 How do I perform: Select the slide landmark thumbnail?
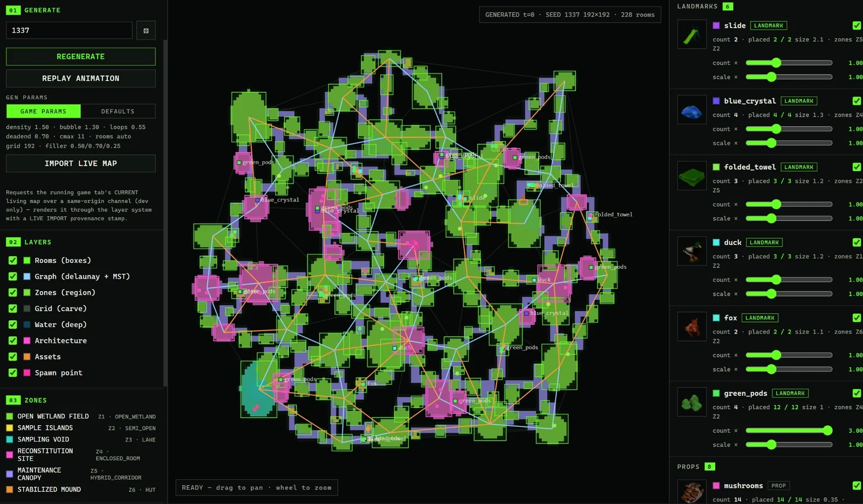tap(692, 34)
